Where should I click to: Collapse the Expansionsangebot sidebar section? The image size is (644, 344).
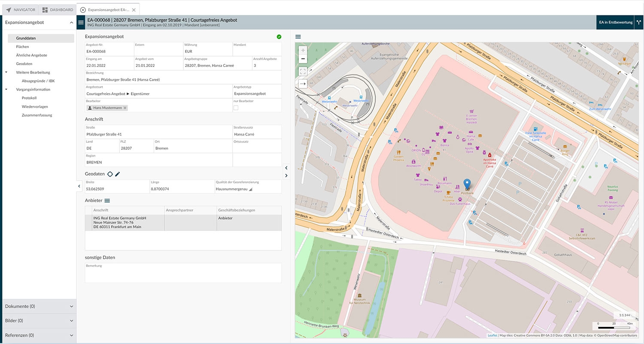(71, 22)
